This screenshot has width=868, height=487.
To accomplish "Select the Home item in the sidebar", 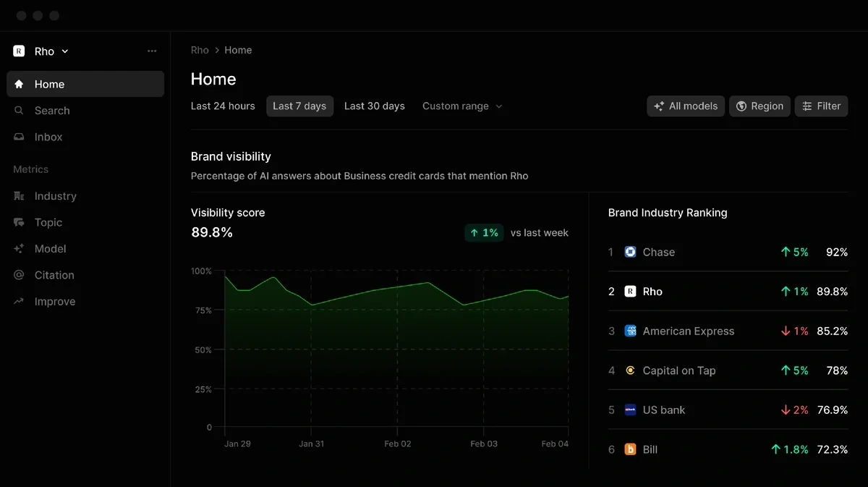I will click(49, 84).
